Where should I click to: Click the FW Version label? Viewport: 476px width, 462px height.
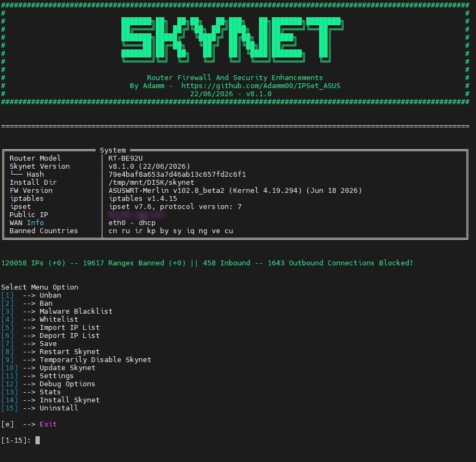(31, 190)
